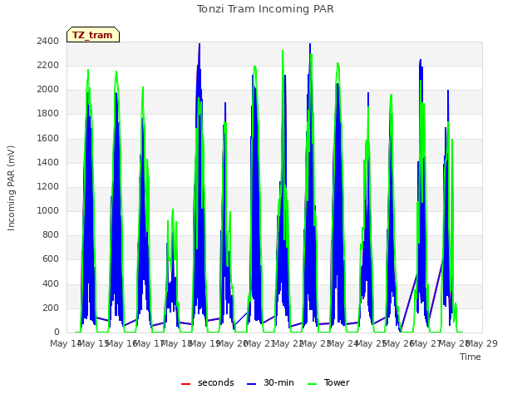Click the 1200 y-axis tick value
This screenshot has height=399, width=532.
(x=48, y=186)
